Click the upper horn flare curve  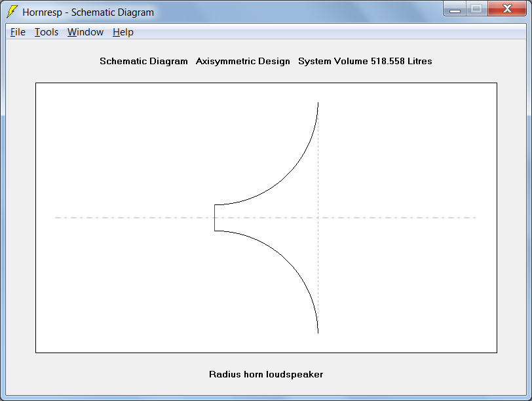(x=288, y=176)
